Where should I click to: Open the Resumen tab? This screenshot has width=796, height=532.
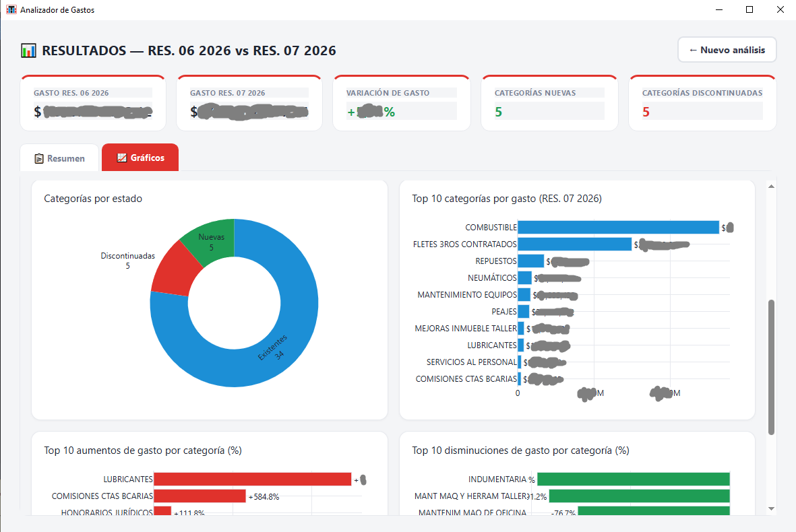coord(59,158)
